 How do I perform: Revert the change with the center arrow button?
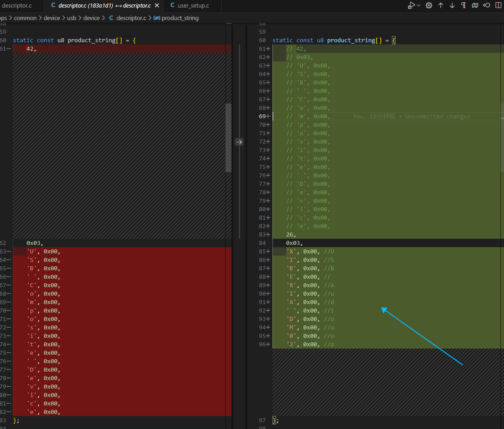tap(239, 142)
